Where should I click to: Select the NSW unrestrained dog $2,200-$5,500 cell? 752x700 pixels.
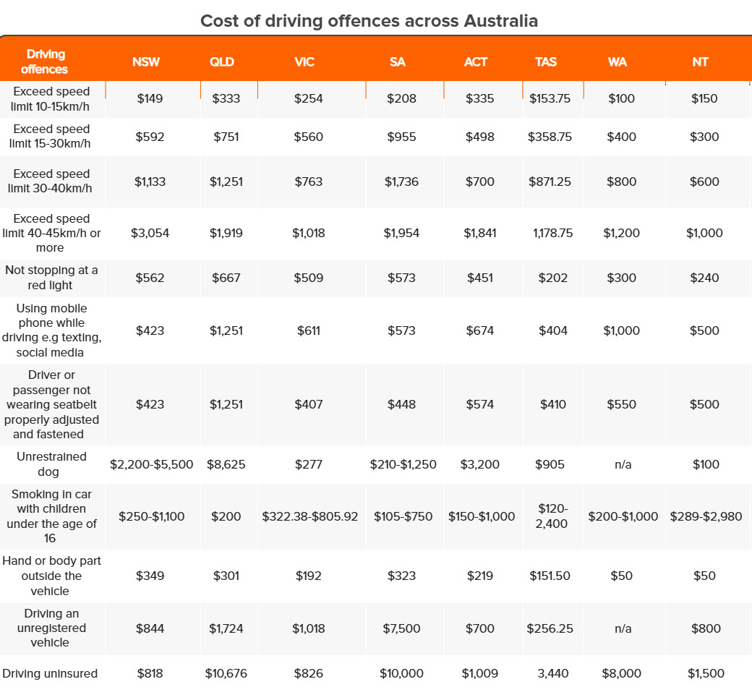[152, 464]
